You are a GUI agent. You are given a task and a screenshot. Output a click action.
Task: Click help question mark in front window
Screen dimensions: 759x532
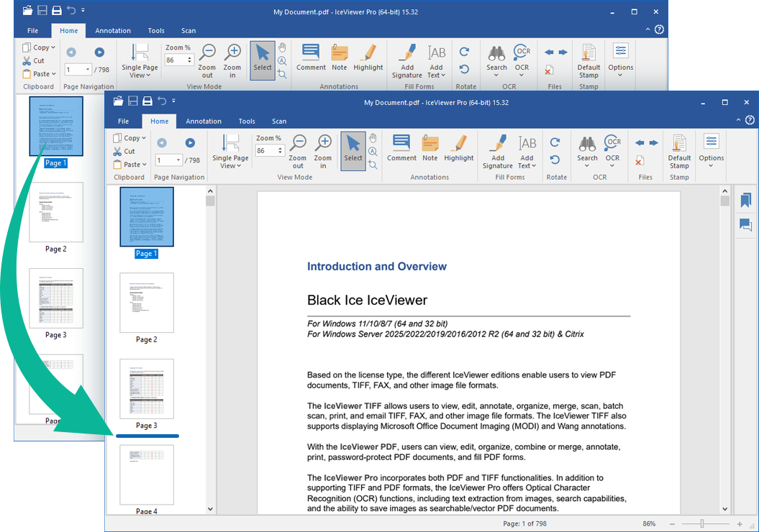(750, 120)
